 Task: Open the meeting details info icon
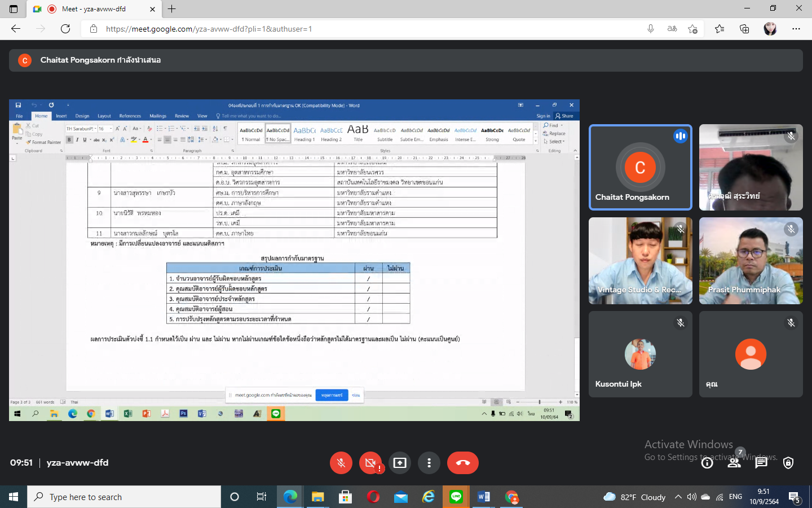(707, 463)
